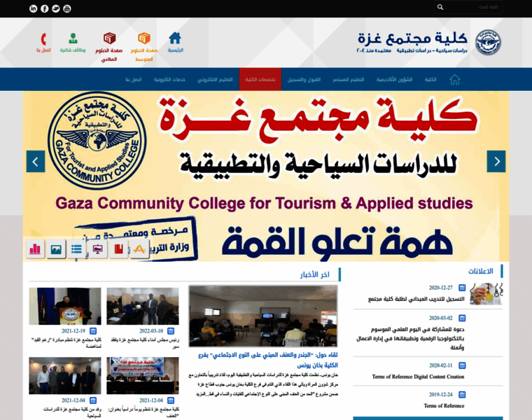Image resolution: width=532 pixels, height=420 pixels.
Task: Open the highlighted تخصصات الكلية nav menu
Action: [260, 80]
